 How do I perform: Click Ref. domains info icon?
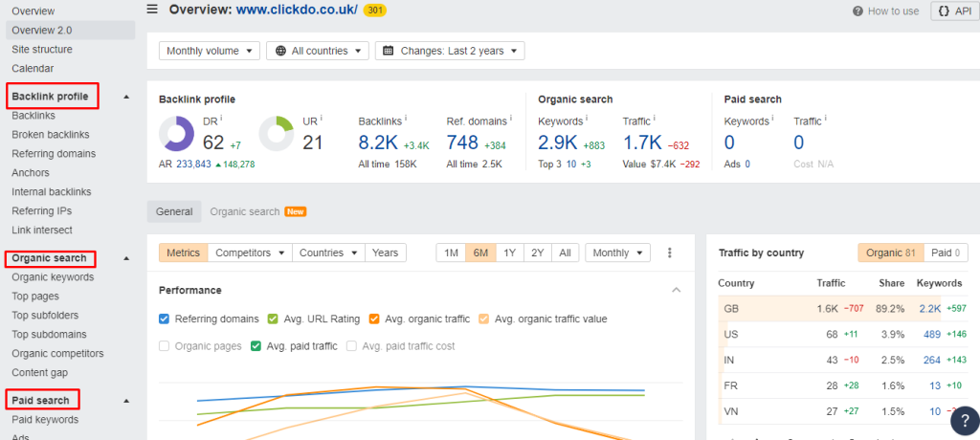(511, 118)
